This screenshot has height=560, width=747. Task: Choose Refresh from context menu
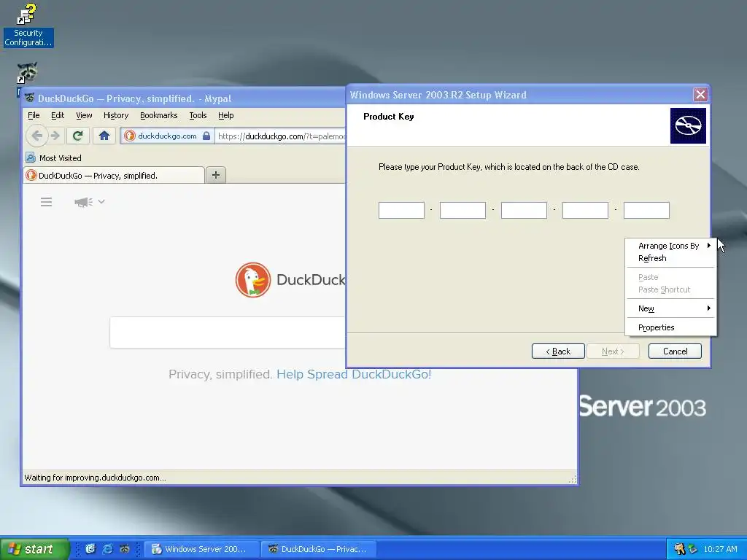click(670, 258)
